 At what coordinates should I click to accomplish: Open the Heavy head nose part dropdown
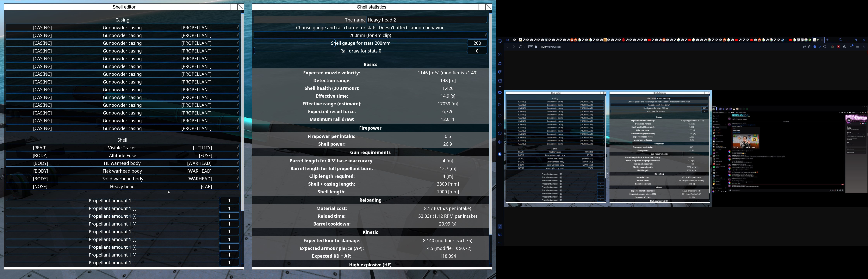pyautogui.click(x=122, y=186)
